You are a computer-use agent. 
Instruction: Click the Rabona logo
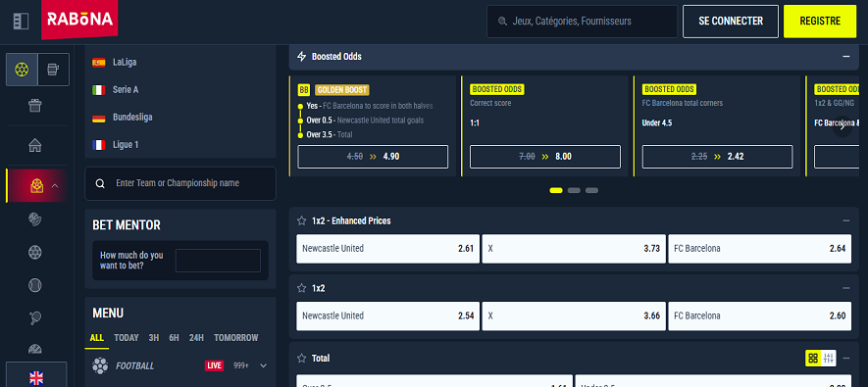(x=79, y=20)
